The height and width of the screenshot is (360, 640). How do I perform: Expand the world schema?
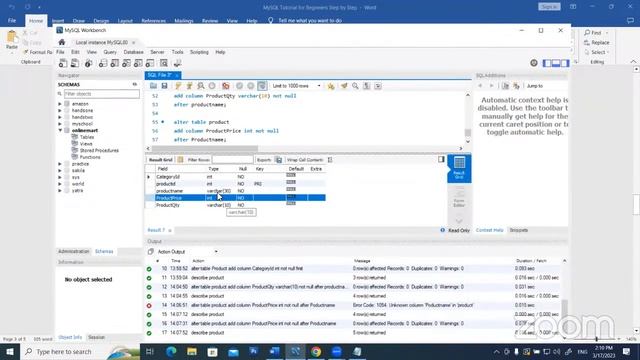click(x=60, y=184)
